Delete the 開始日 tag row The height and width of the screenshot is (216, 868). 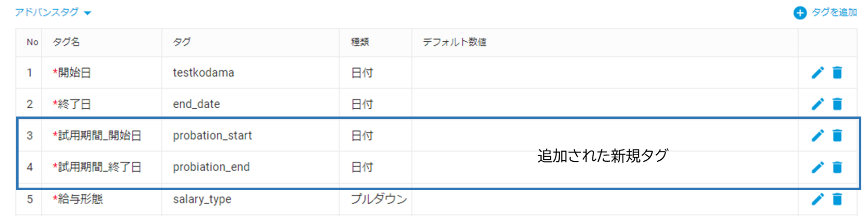pos(837,73)
